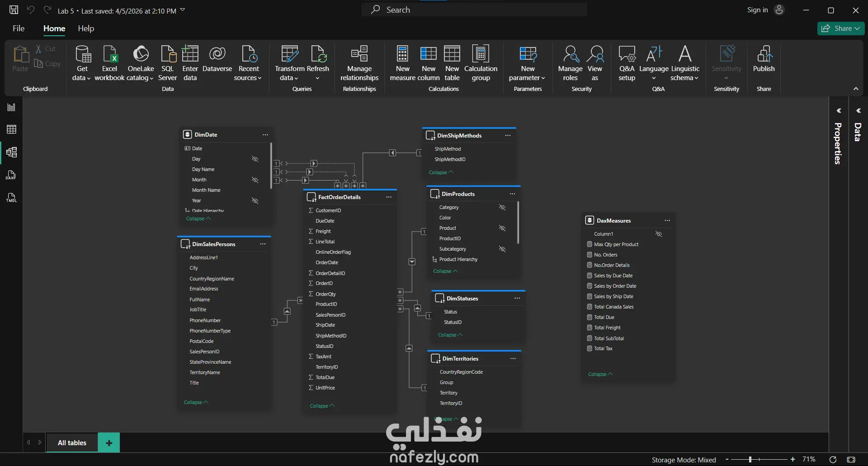Open the Recent sources dropdown
The height and width of the screenshot is (466, 868).
click(x=248, y=63)
